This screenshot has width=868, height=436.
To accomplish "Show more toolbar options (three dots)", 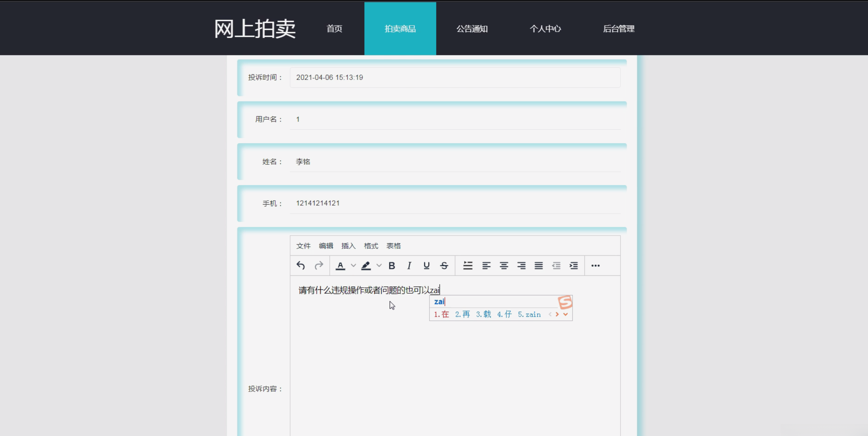I will click(x=596, y=266).
